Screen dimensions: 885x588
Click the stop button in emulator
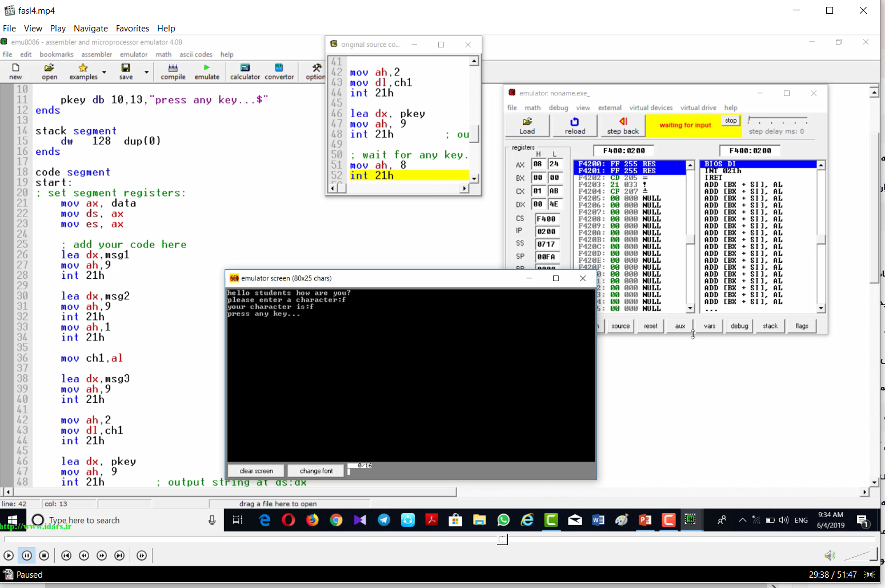click(731, 121)
